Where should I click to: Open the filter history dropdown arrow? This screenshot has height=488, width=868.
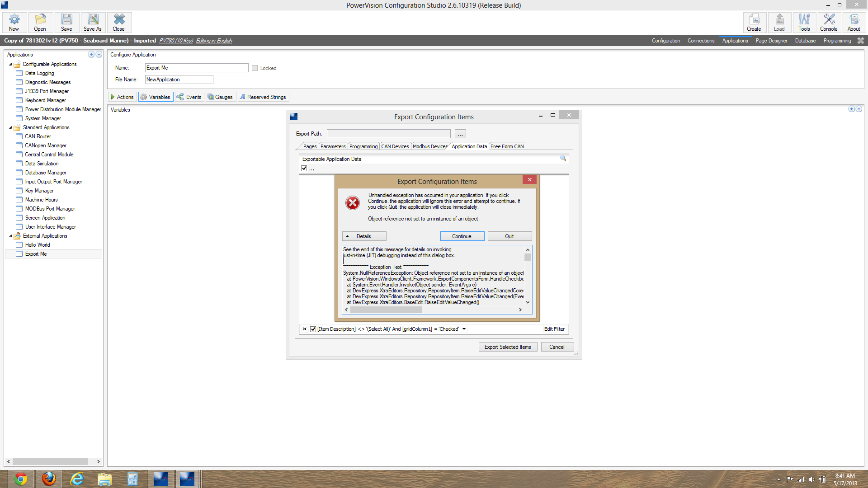[x=464, y=329]
